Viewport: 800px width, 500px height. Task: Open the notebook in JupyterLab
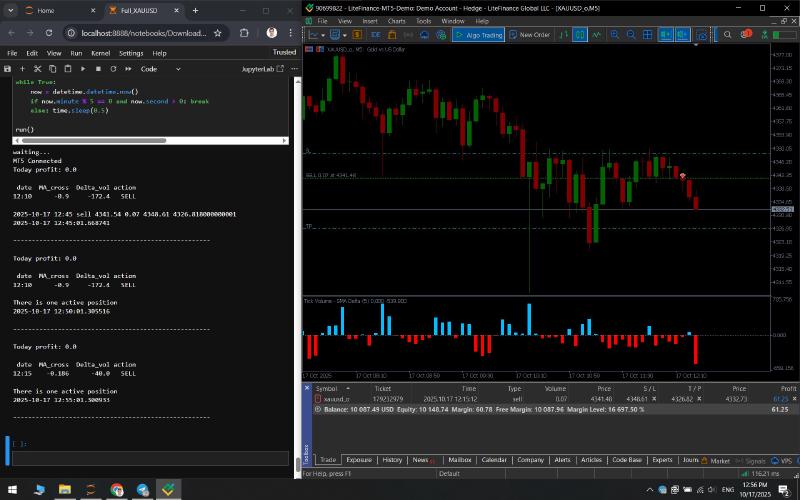262,69
